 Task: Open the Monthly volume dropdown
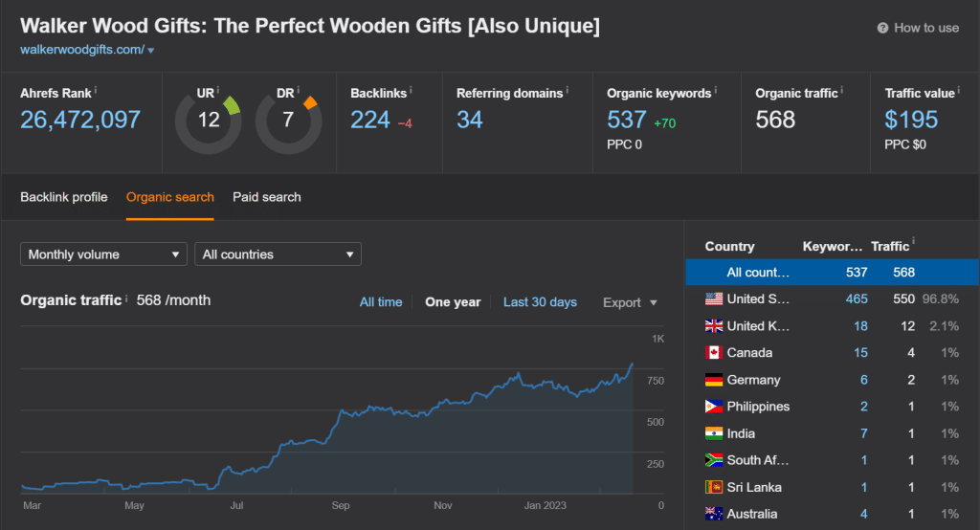coord(103,254)
